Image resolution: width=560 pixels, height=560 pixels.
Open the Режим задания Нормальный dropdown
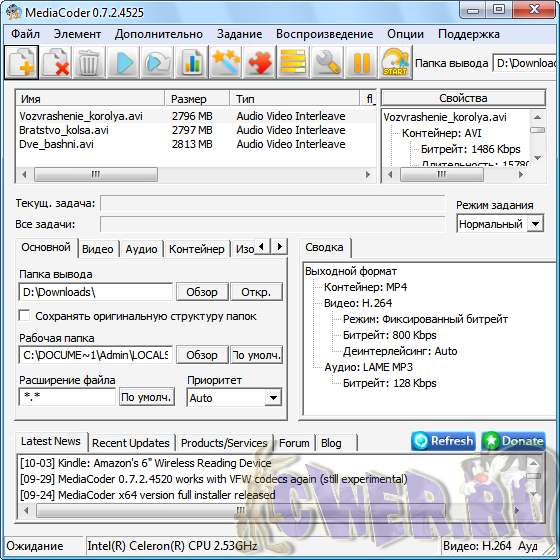point(500,224)
